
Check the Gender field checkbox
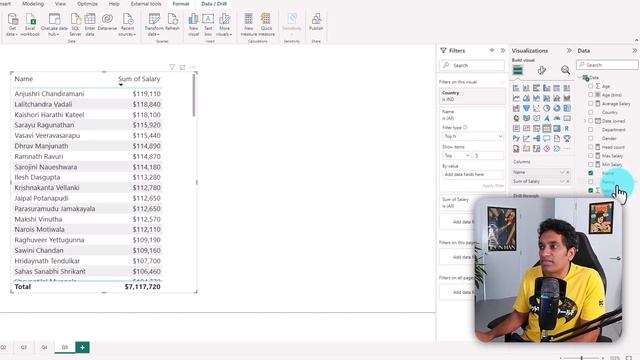tap(591, 138)
